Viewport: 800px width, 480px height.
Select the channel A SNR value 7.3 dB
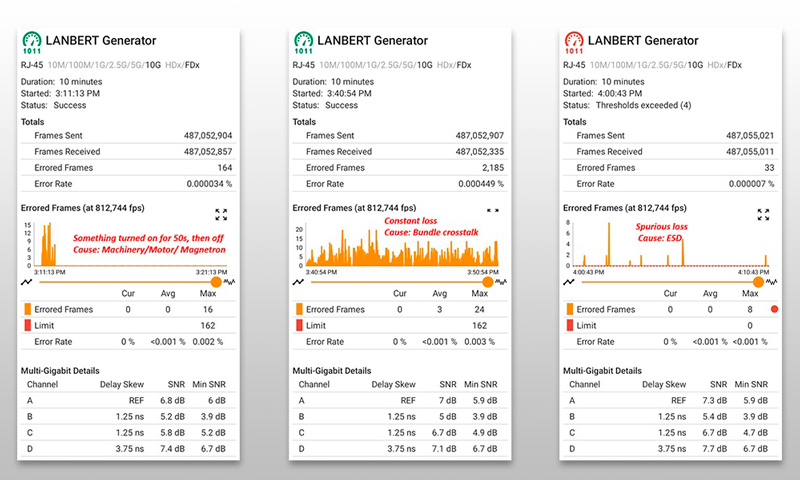click(x=715, y=400)
